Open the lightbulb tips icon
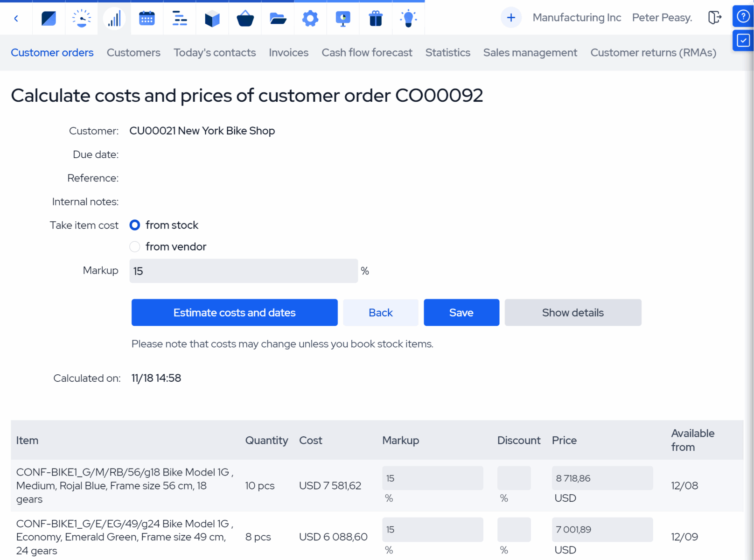The image size is (754, 560). [x=408, y=18]
